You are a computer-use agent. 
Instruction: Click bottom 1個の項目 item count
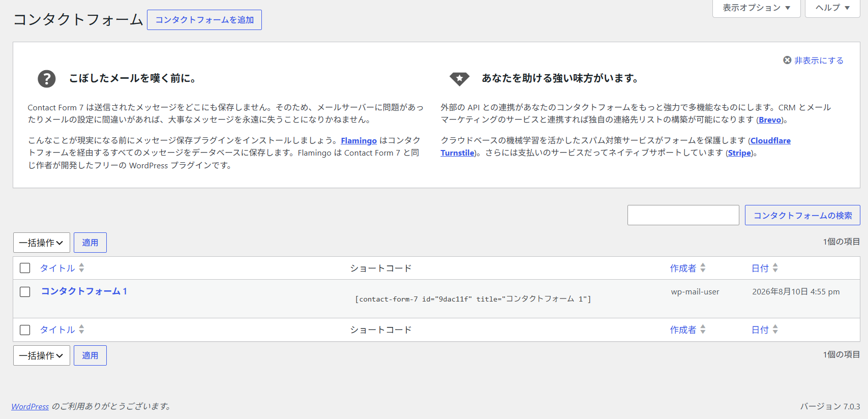[842, 354]
